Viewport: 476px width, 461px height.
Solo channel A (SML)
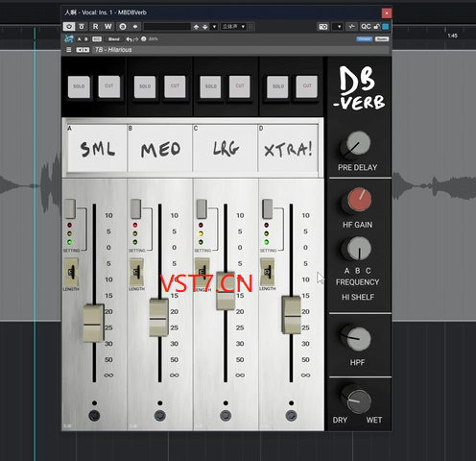(79, 86)
